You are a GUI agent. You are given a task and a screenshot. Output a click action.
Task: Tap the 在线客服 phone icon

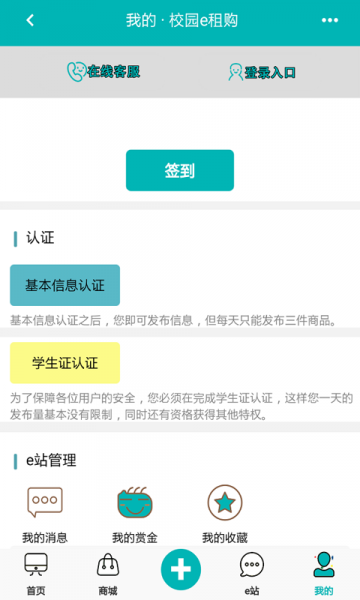[x=76, y=72]
